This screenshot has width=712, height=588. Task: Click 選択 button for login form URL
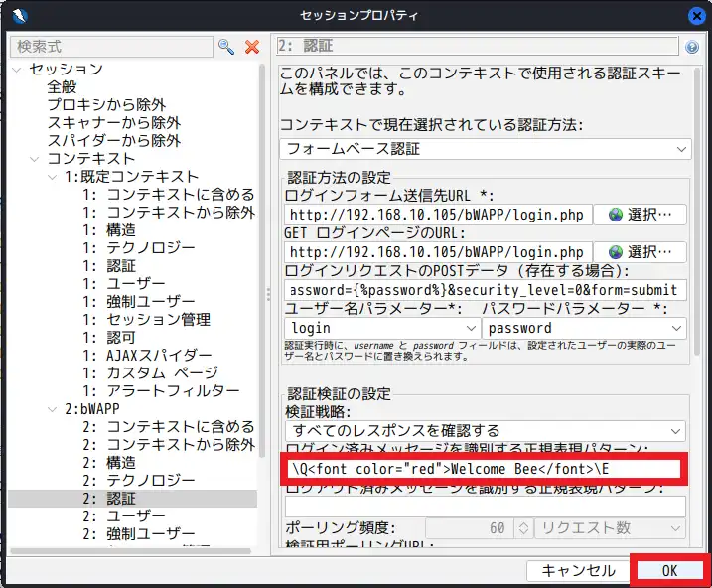640,215
